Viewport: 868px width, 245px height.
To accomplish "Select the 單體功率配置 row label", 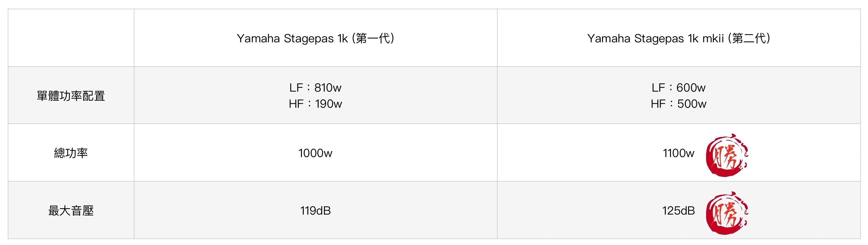I will coord(71,96).
